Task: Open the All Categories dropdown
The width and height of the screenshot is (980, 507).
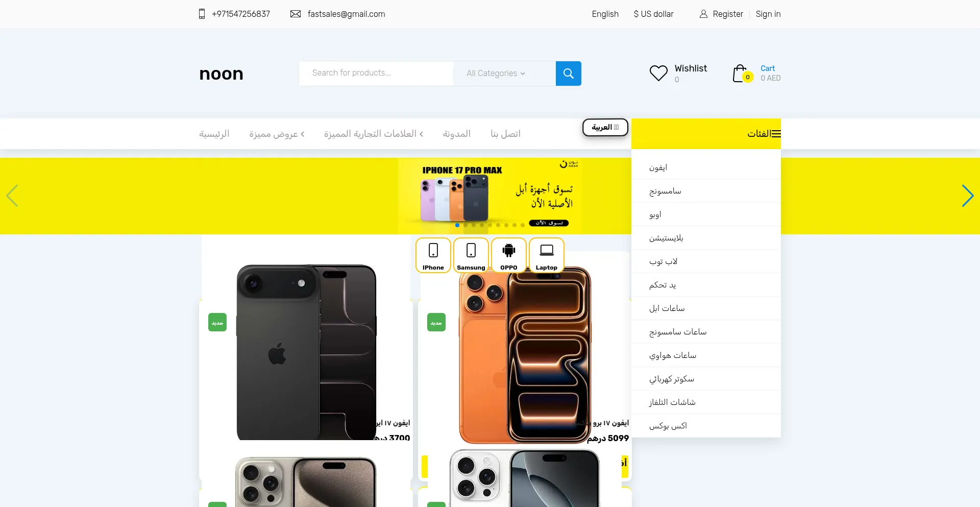Action: 496,74
